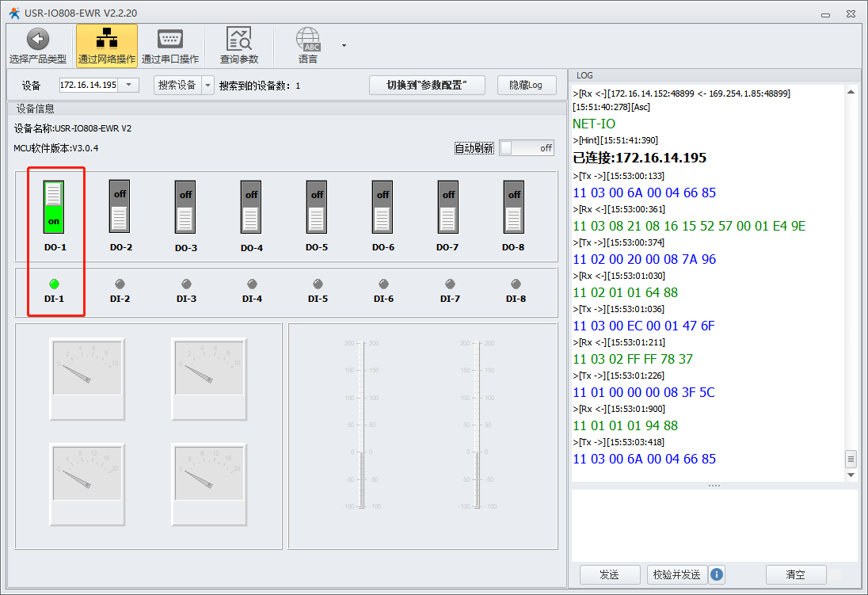Open the small dropdown arrow beside 语言
The image size is (868, 595).
344,45
